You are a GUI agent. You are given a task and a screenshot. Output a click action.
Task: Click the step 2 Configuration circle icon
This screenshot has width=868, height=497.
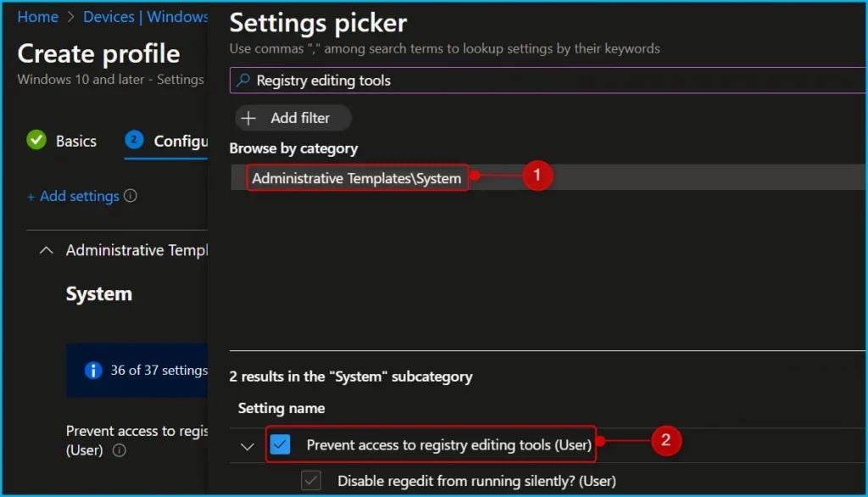(x=134, y=141)
